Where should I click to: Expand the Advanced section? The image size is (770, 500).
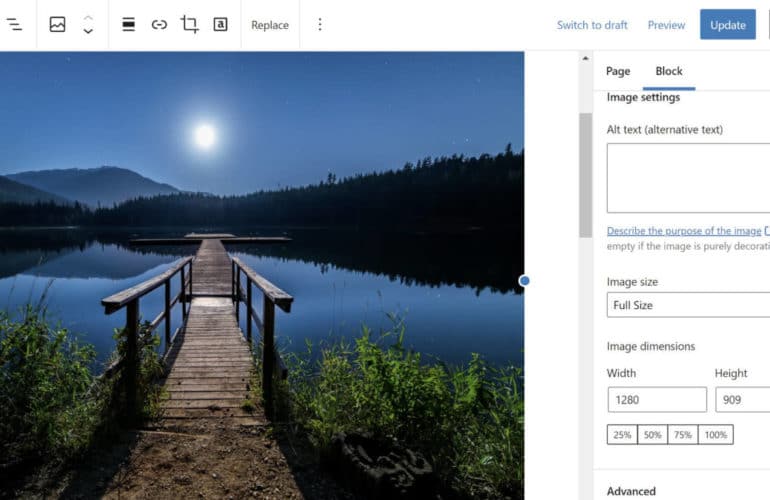[632, 491]
